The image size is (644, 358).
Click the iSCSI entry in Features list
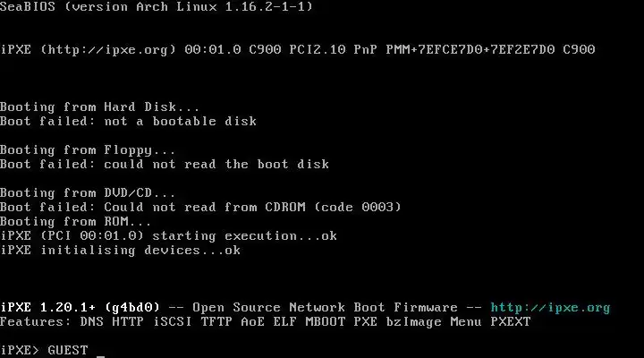173,321
